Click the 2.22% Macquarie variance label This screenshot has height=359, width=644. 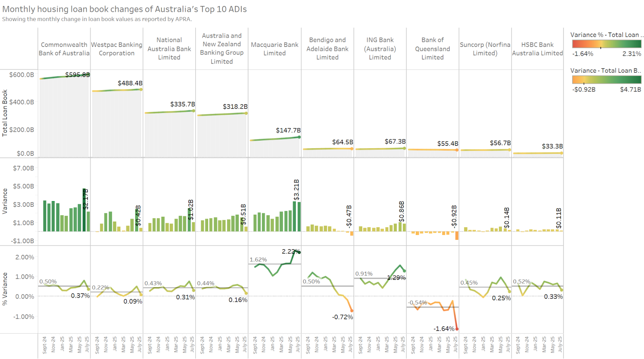(290, 251)
